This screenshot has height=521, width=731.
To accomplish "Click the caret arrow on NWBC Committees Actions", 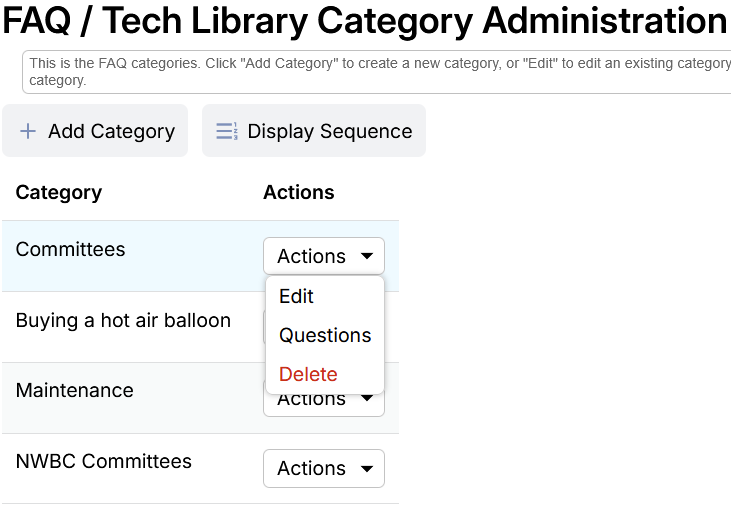I will (367, 468).
